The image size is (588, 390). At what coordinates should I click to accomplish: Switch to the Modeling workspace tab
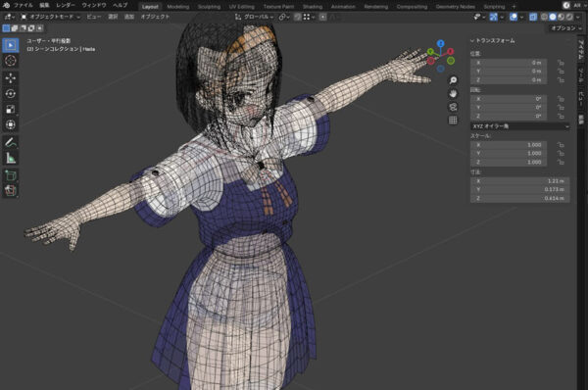[177, 7]
